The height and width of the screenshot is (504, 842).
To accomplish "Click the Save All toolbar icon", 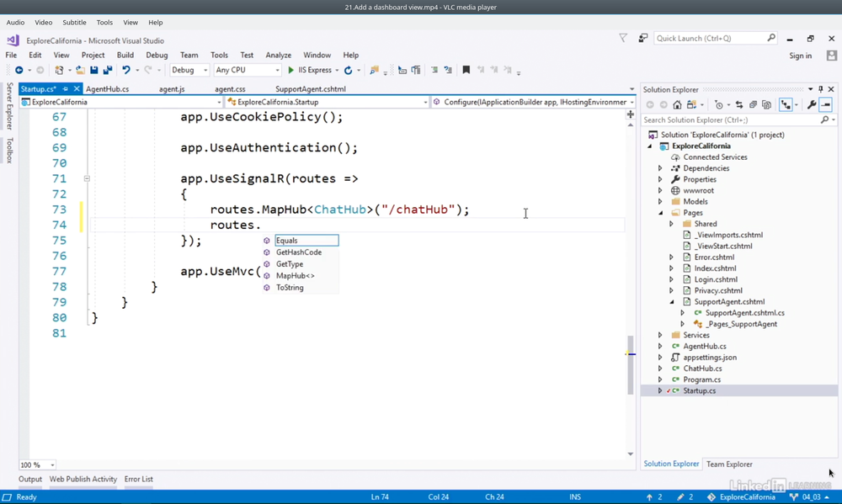I will (x=107, y=71).
